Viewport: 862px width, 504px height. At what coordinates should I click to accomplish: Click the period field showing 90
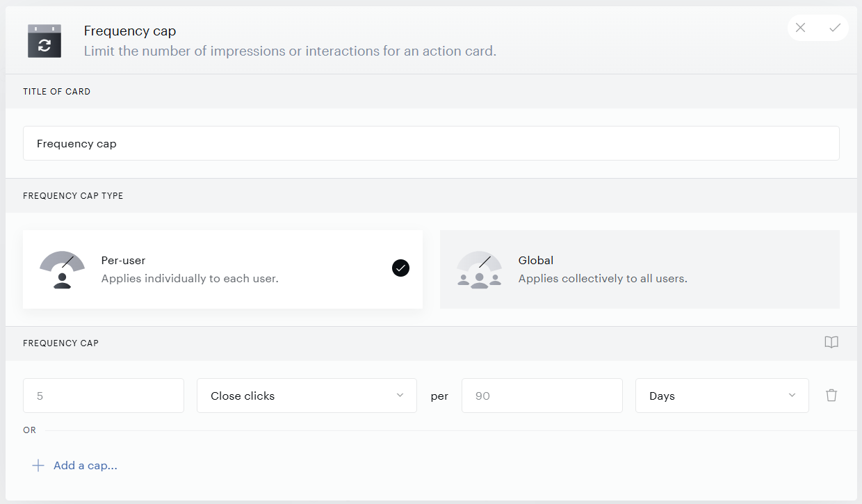pos(542,396)
